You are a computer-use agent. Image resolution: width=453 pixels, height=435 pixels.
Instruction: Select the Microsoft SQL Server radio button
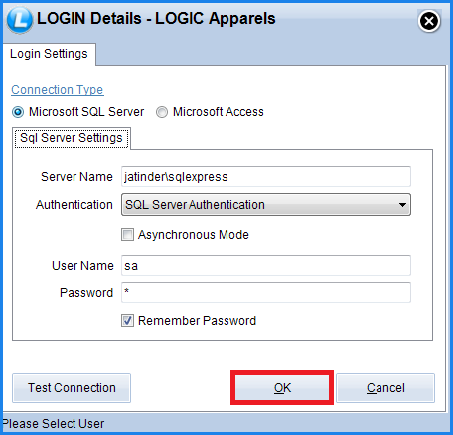[x=18, y=112]
